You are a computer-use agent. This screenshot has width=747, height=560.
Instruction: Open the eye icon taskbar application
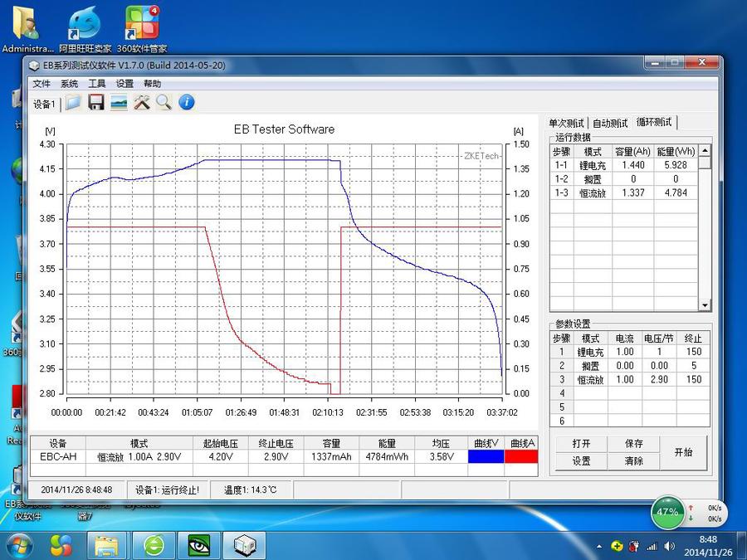[x=198, y=546]
